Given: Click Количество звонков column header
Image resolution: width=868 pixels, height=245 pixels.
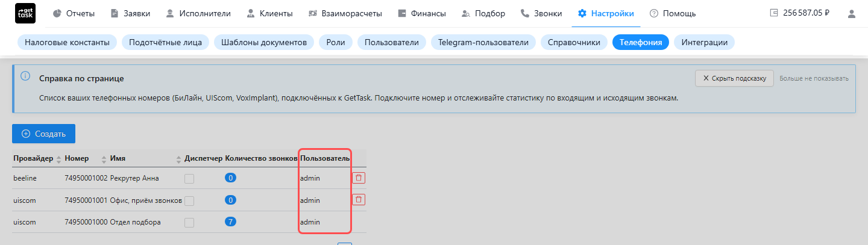Looking at the screenshot, I should [x=261, y=158].
